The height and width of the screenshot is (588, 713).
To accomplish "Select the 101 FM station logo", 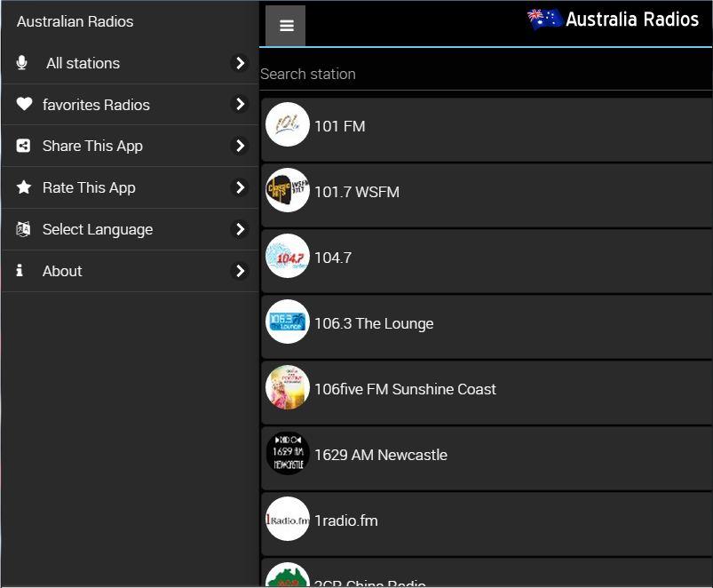I will tap(288, 124).
